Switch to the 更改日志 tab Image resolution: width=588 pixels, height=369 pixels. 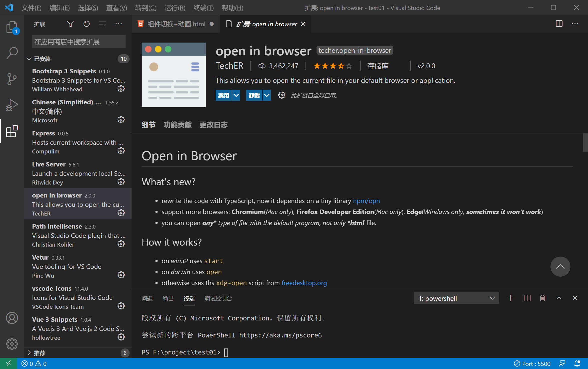(x=213, y=125)
